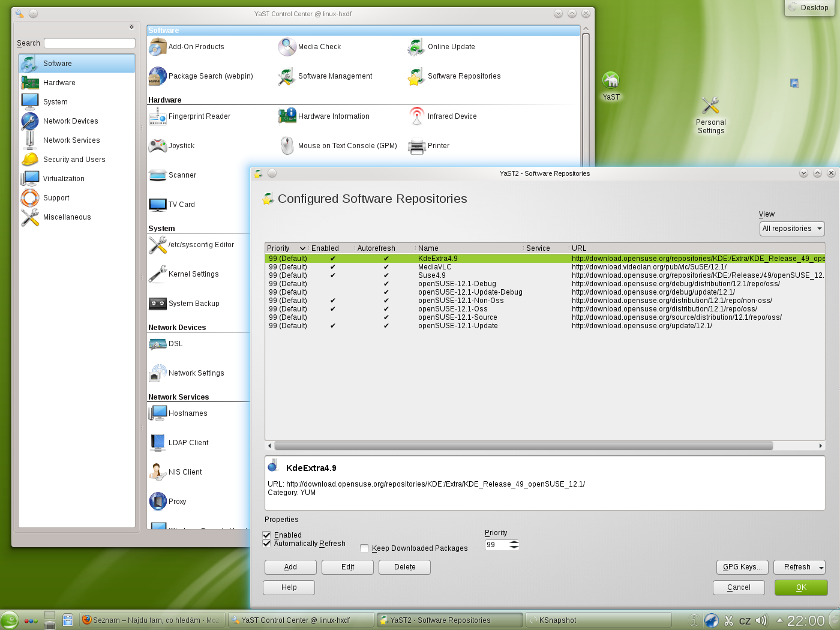840x630 pixels.
Task: Open Mouse on Text Console (GPM) icon
Action: pos(287,146)
